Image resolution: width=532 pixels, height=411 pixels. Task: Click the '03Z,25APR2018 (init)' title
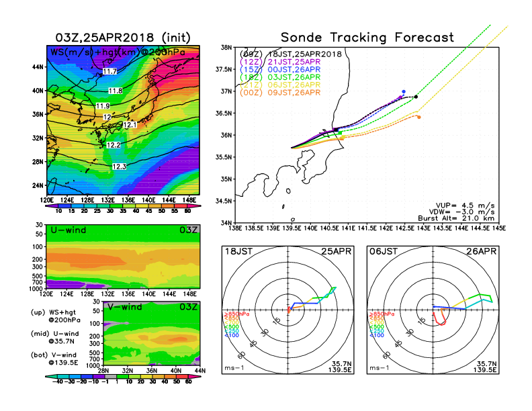point(123,38)
